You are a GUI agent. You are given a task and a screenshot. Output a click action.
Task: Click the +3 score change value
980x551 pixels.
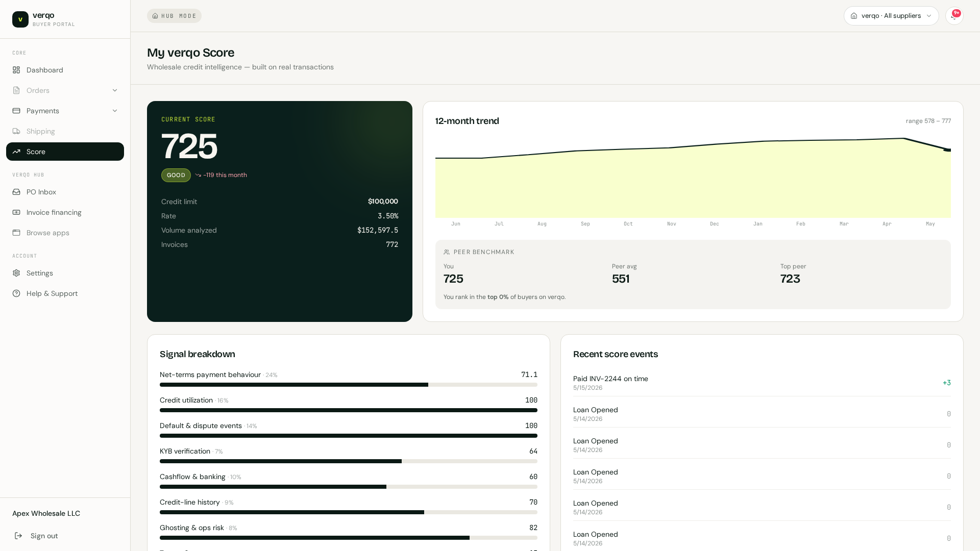[947, 383]
